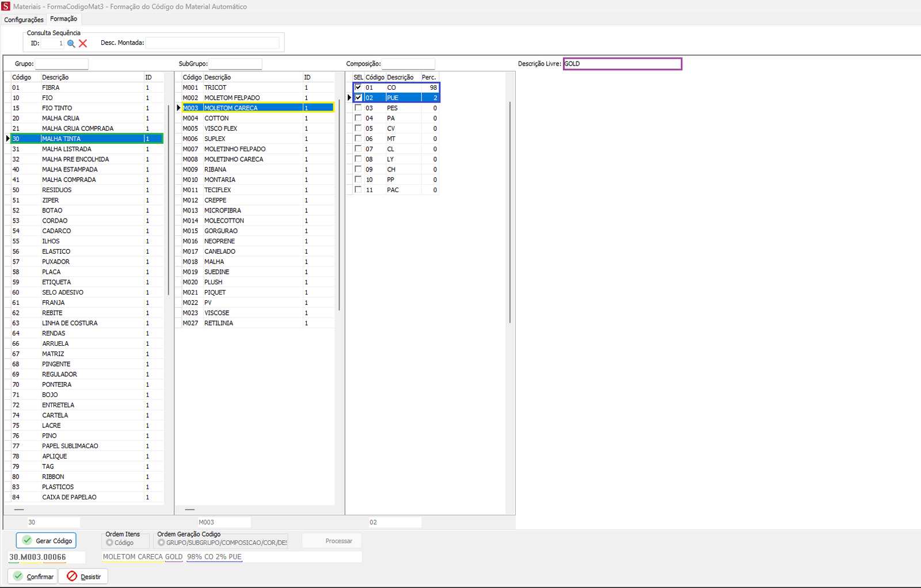This screenshot has width=921, height=588.
Task: Select the SUPLEX subgroup row
Action: tap(258, 139)
